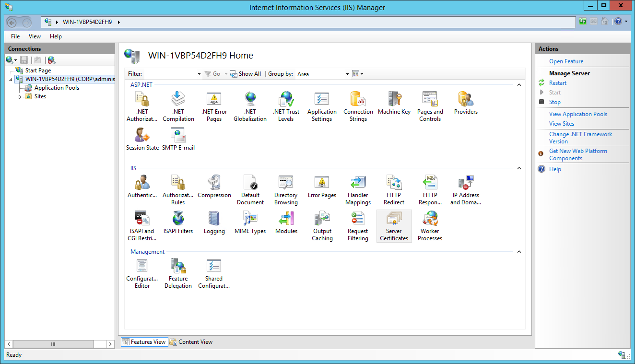Image resolution: width=635 pixels, height=364 pixels.
Task: Open the Filter dropdown arrow
Action: pos(200,74)
